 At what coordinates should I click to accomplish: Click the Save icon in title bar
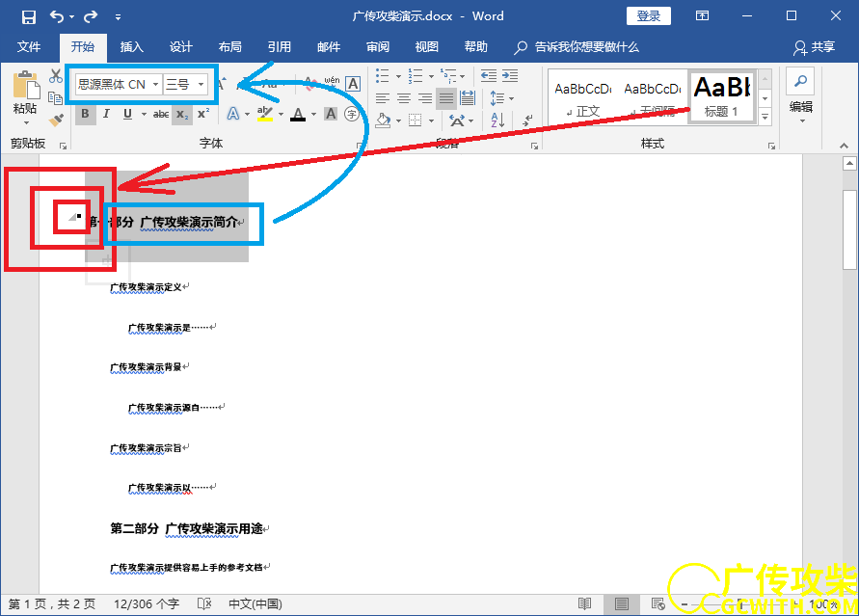29,16
